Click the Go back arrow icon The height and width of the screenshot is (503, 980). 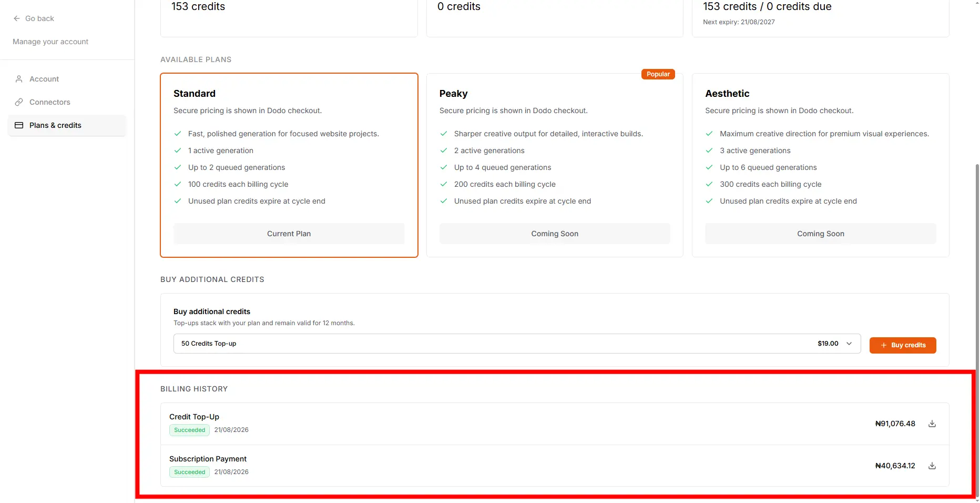coord(17,18)
